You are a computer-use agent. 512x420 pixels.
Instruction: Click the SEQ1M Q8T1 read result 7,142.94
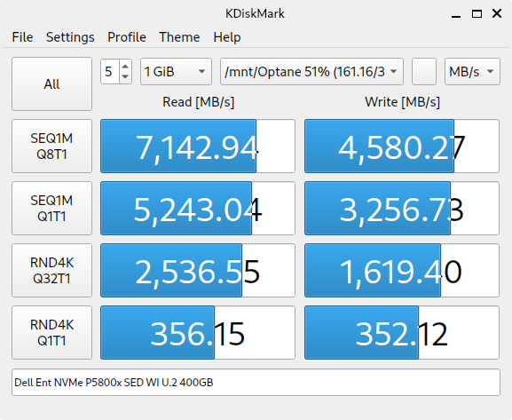(198, 147)
